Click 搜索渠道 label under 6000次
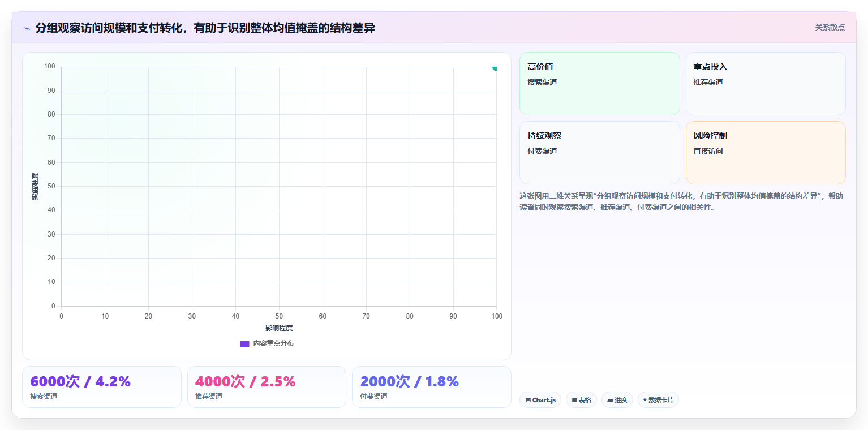 [44, 396]
